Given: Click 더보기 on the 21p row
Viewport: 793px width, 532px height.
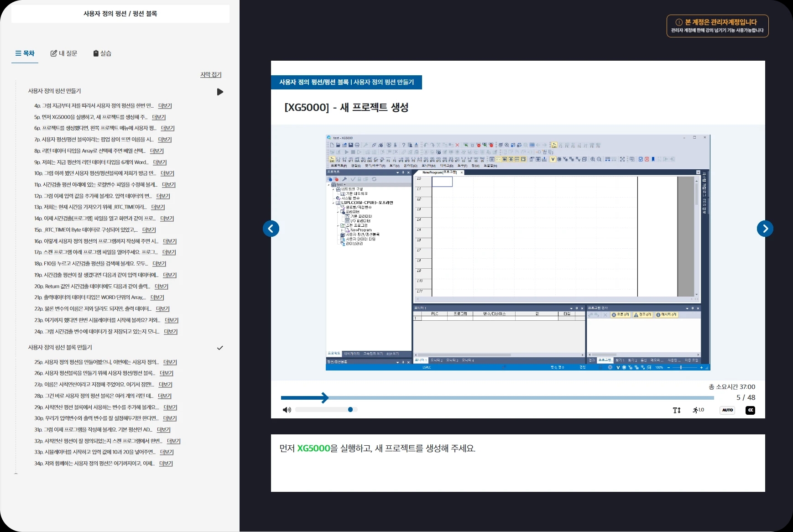Looking at the screenshot, I should (x=157, y=297).
